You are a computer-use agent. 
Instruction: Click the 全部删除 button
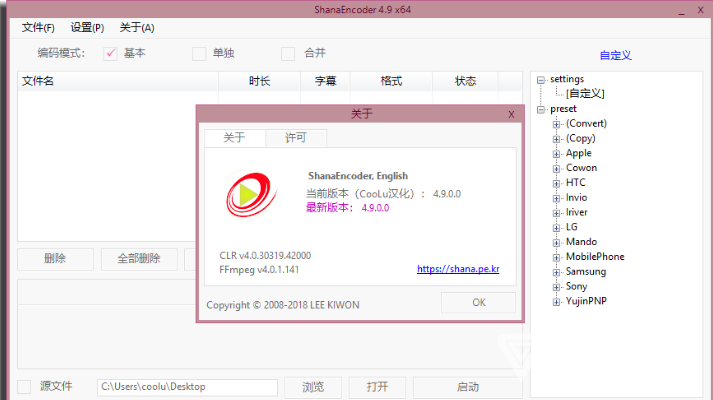(x=139, y=259)
